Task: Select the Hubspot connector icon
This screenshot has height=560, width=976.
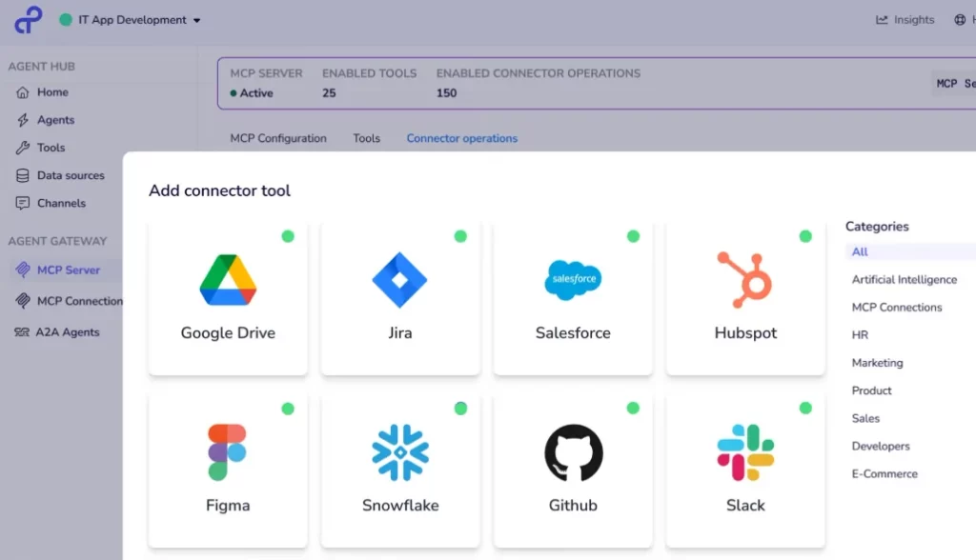Action: (745, 279)
